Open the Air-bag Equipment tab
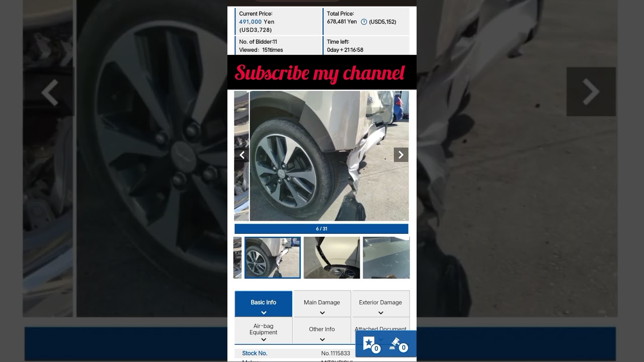Image resolution: width=644 pixels, height=362 pixels. click(x=264, y=330)
